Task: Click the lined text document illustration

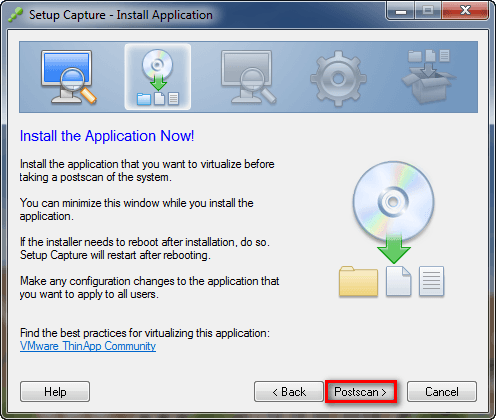Action: point(431,281)
